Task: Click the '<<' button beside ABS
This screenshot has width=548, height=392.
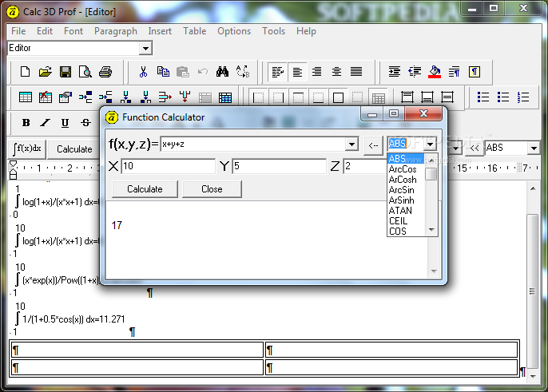Action: click(x=475, y=148)
